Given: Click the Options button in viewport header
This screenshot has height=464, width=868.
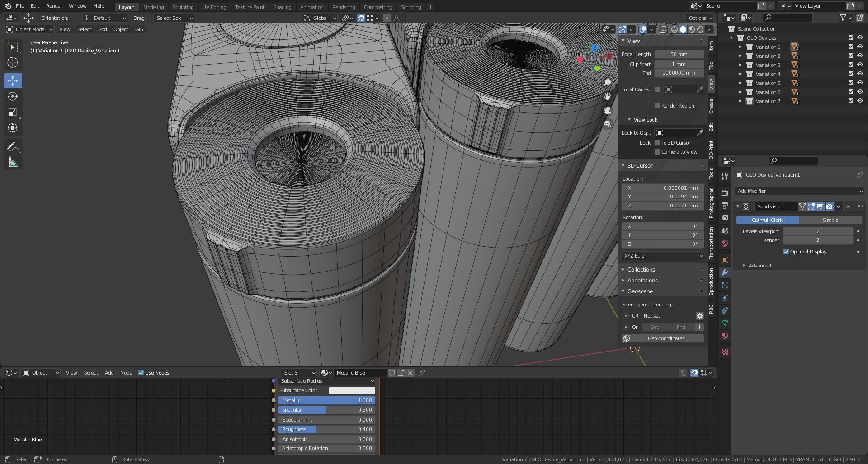Looking at the screenshot, I should tap(700, 18).
